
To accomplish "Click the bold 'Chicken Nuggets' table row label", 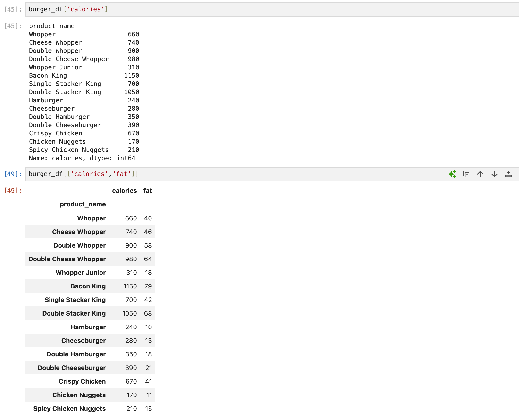I will click(79, 395).
